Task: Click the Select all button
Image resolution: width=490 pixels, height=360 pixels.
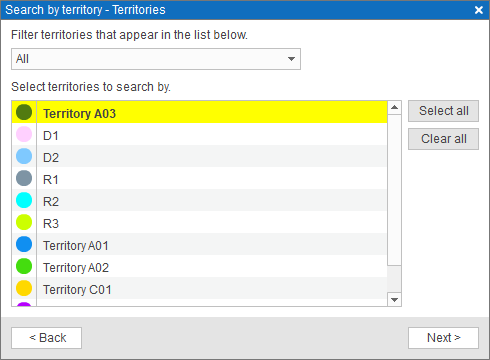Action: (443, 111)
